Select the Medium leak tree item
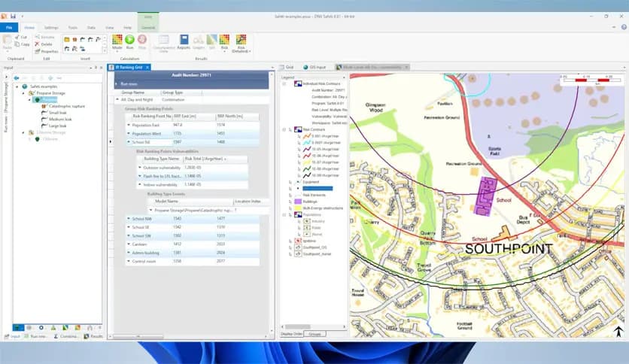Viewport: 629px width, 364px height. 60,119
